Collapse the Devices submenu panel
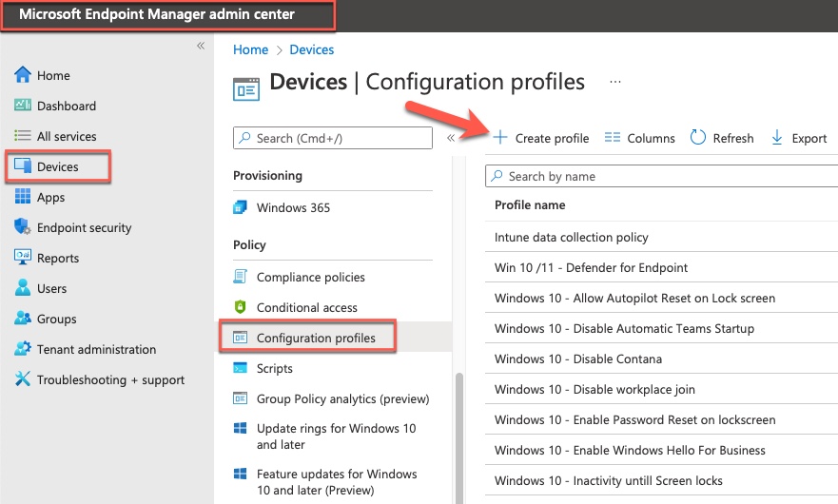This screenshot has height=504, width=838. [x=451, y=138]
